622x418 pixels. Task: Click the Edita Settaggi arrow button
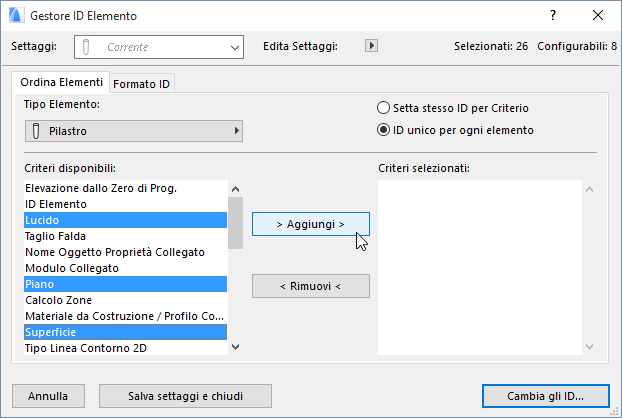click(x=372, y=46)
